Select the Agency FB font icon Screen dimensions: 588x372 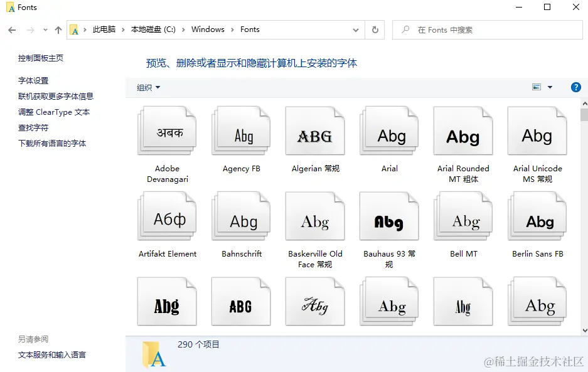click(x=241, y=131)
